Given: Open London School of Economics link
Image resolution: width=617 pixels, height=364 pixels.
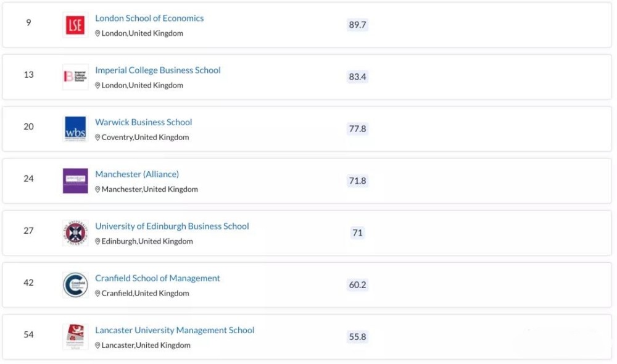Looking at the screenshot, I should 149,19.
